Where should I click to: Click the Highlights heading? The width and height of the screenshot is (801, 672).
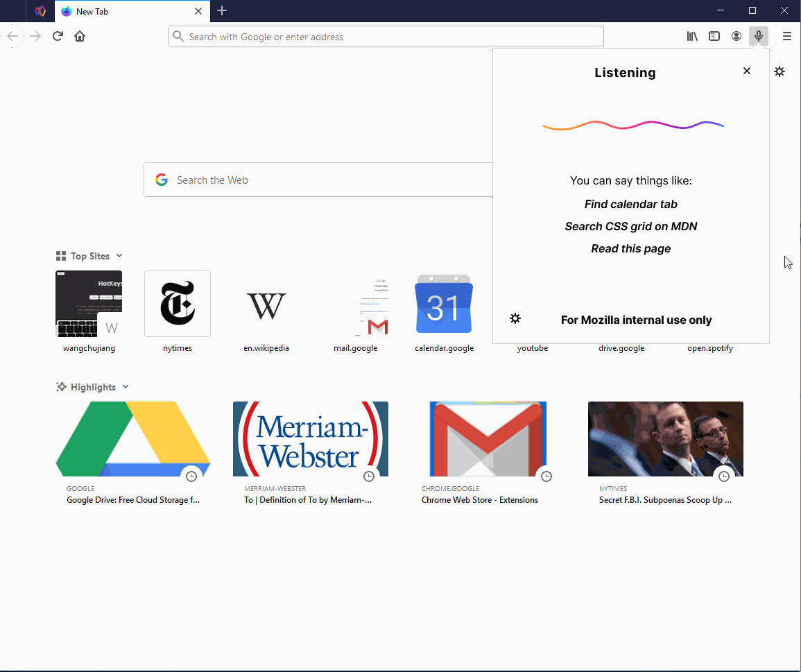(93, 388)
